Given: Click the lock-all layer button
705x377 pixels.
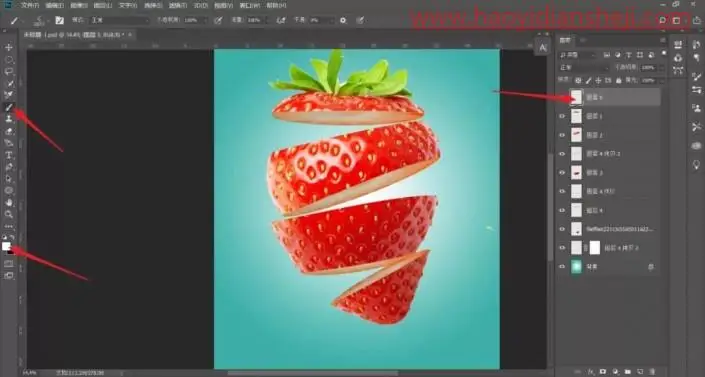Looking at the screenshot, I should tap(619, 80).
